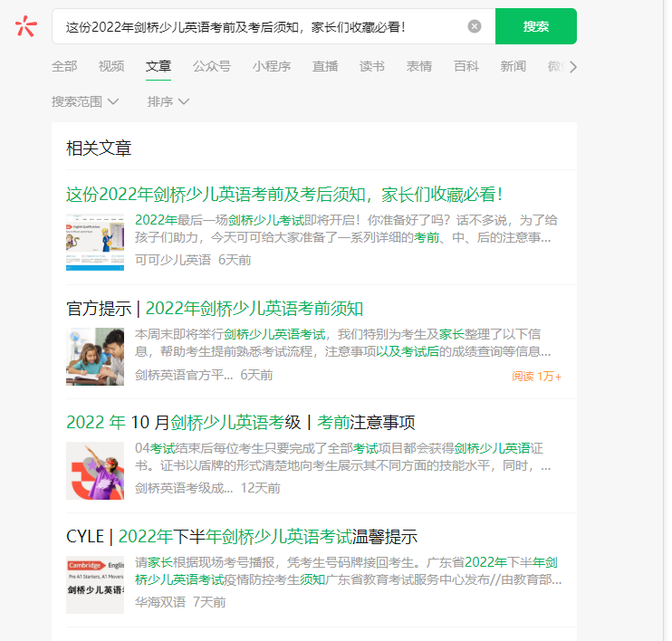Switch to the 直播 tab

pyautogui.click(x=325, y=66)
